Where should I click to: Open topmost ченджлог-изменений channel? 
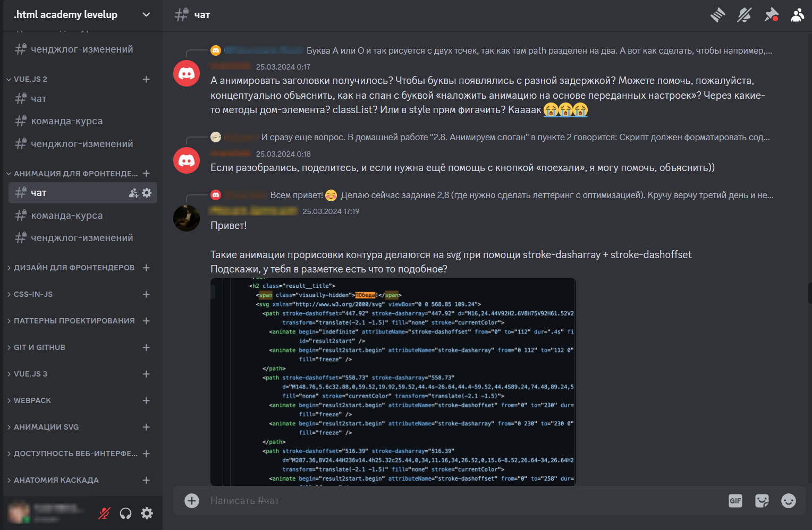(83, 49)
